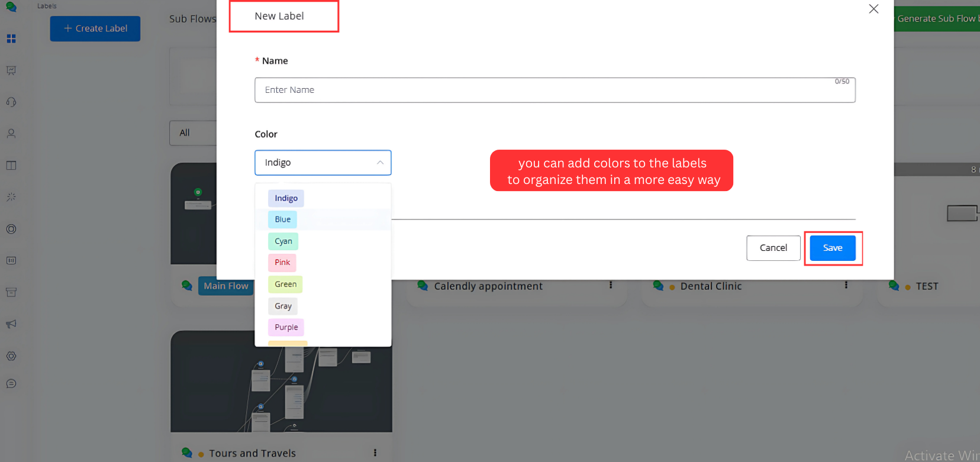Open the archive box icon in sidebar
The height and width of the screenshot is (462, 980).
(x=11, y=292)
